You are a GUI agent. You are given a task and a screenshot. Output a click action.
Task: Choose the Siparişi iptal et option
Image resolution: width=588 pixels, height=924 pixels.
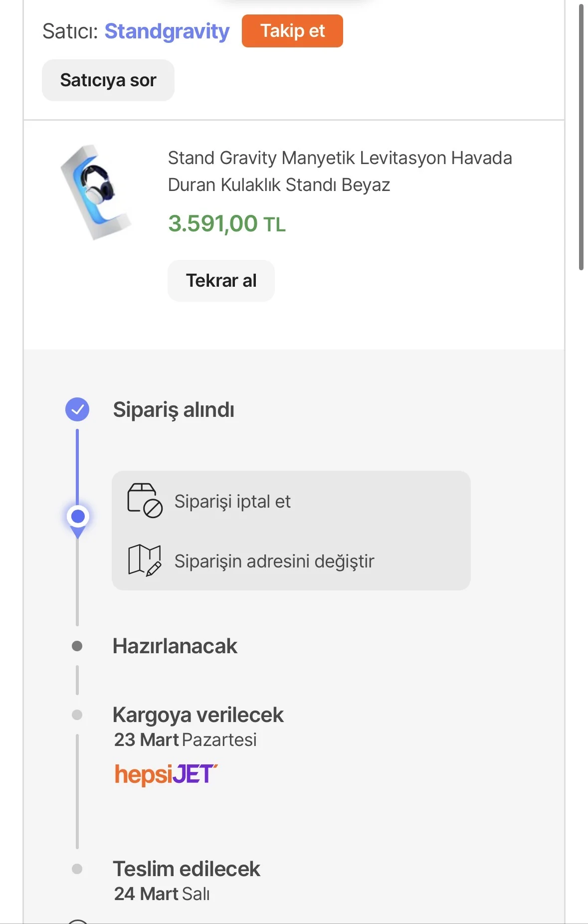click(x=232, y=501)
